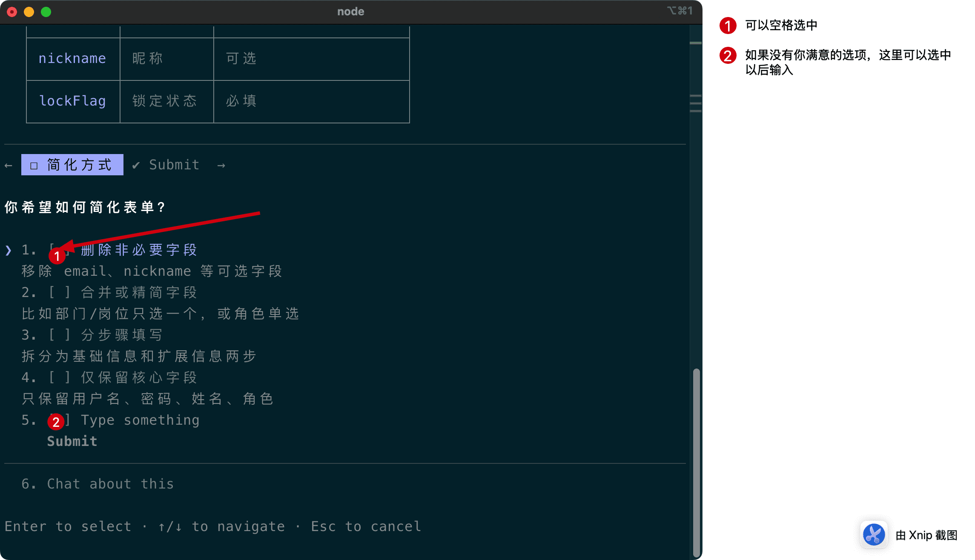Switch to the Submit tab

174,165
